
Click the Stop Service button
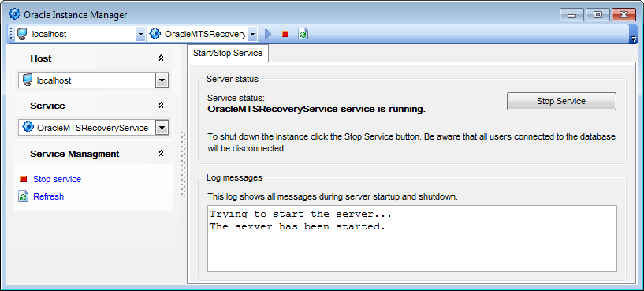[x=561, y=101]
